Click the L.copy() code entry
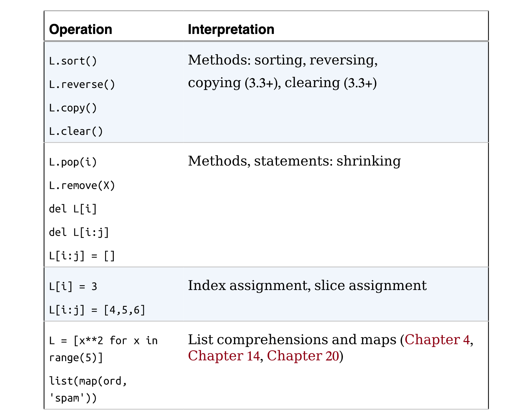The height and width of the screenshot is (419, 532). (73, 108)
